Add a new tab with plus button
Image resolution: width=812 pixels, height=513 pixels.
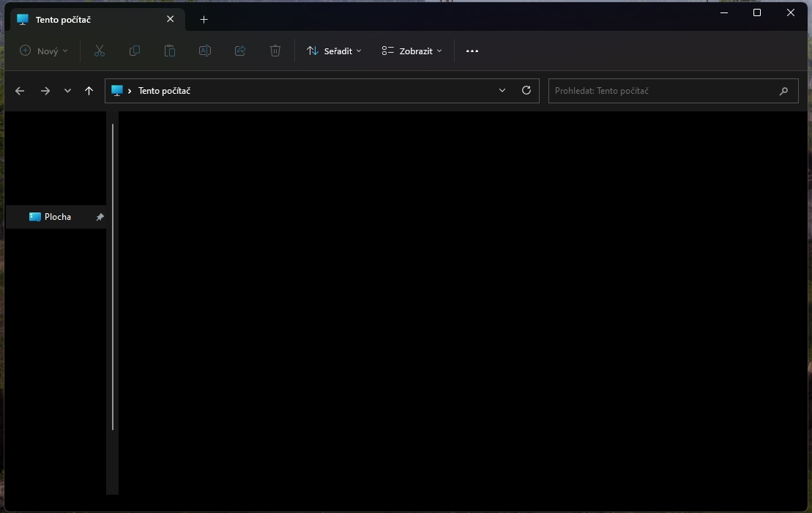pyautogui.click(x=204, y=20)
